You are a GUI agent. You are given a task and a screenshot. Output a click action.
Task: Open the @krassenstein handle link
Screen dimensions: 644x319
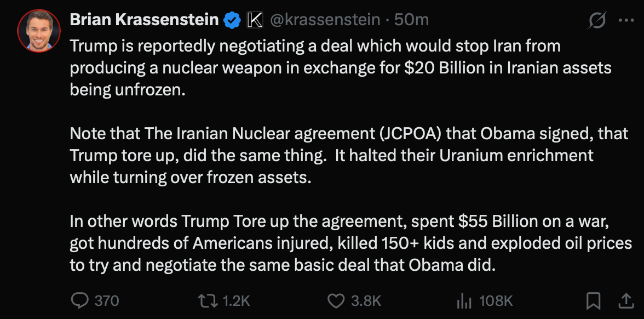[x=325, y=20]
